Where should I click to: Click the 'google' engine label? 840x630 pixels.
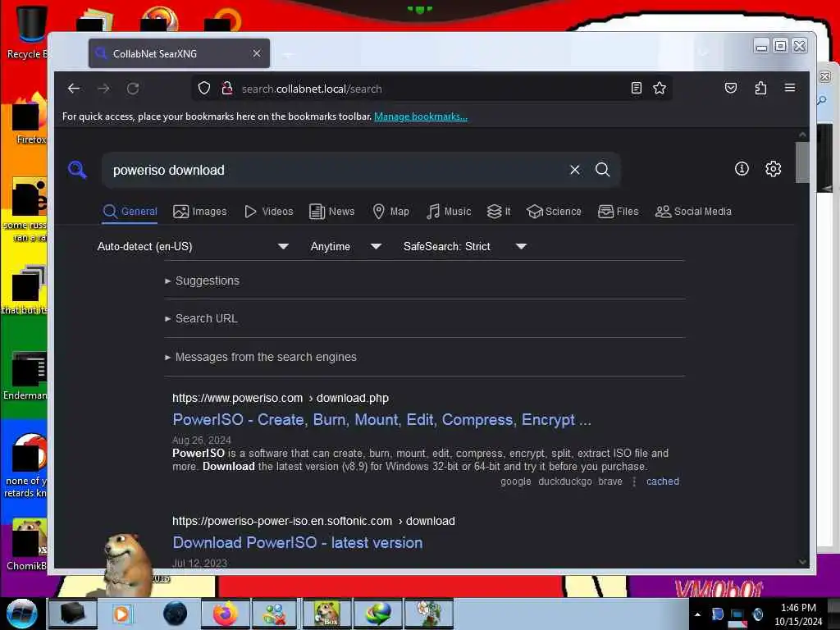pyautogui.click(x=515, y=481)
